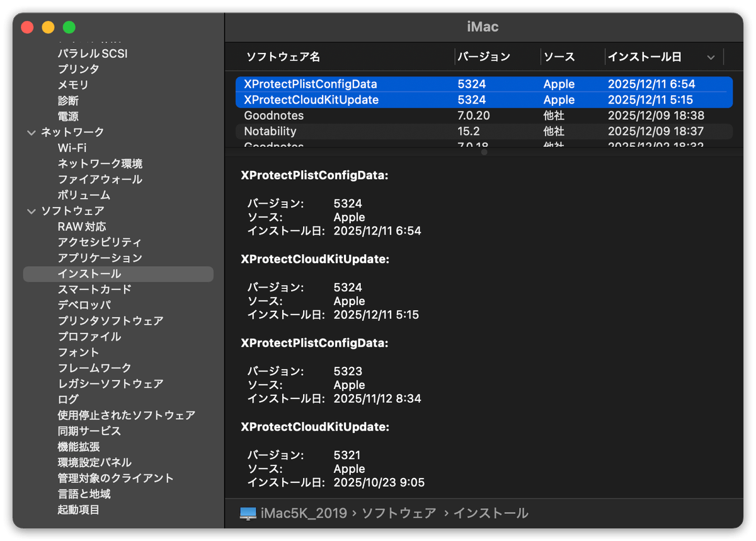
Task: Collapse the ネットワーク section in sidebar
Action: pos(31,132)
